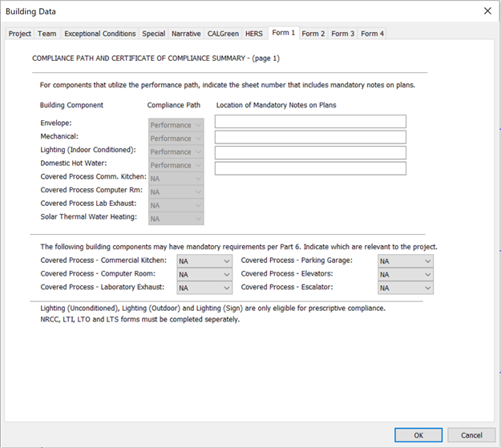The height and width of the screenshot is (448, 501).
Task: Close the Building Data dialog
Action: [487, 11]
